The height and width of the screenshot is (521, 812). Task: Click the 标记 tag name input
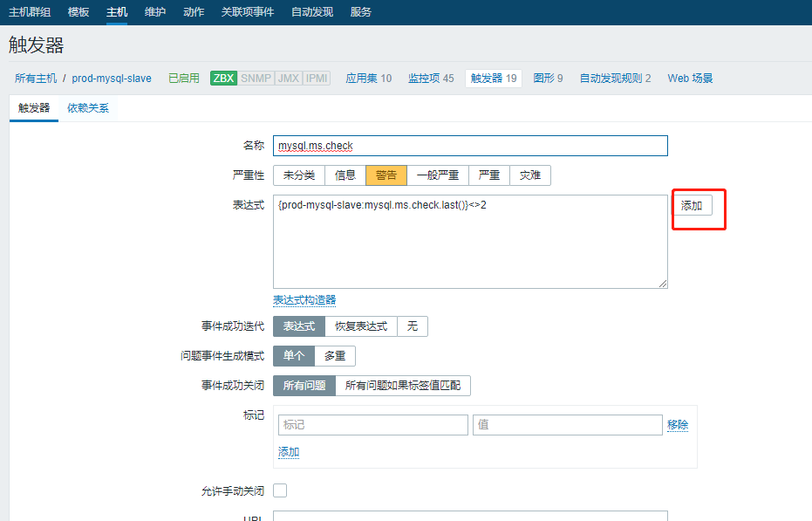tap(373, 425)
